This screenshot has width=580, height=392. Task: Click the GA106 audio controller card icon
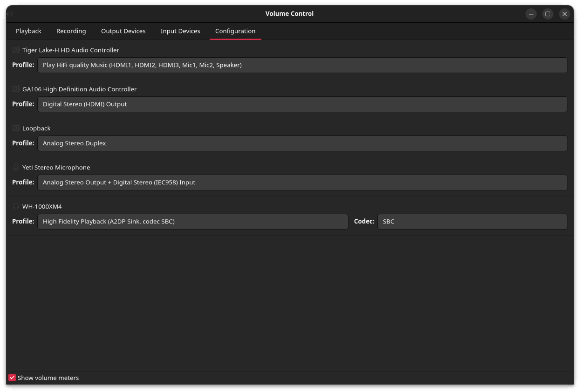pos(16,89)
